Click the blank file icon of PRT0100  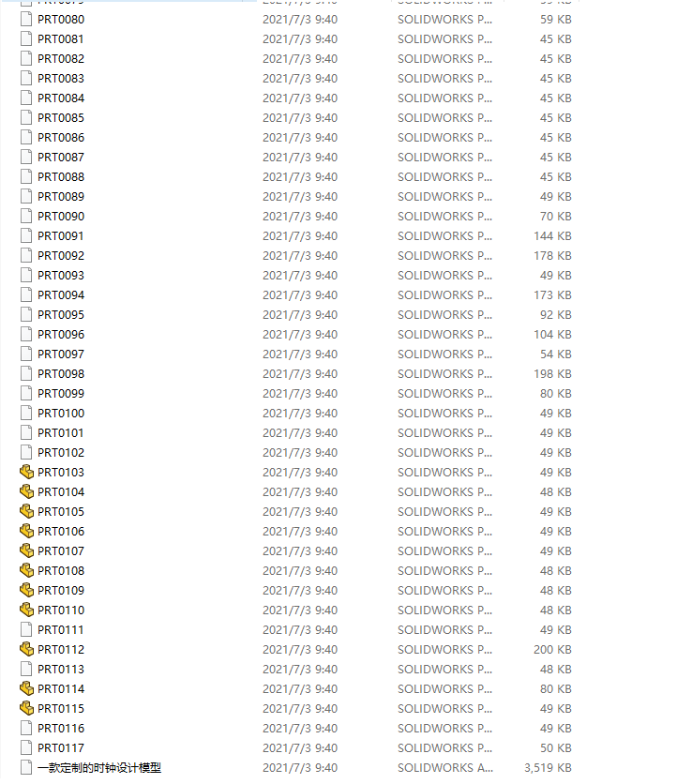26,413
